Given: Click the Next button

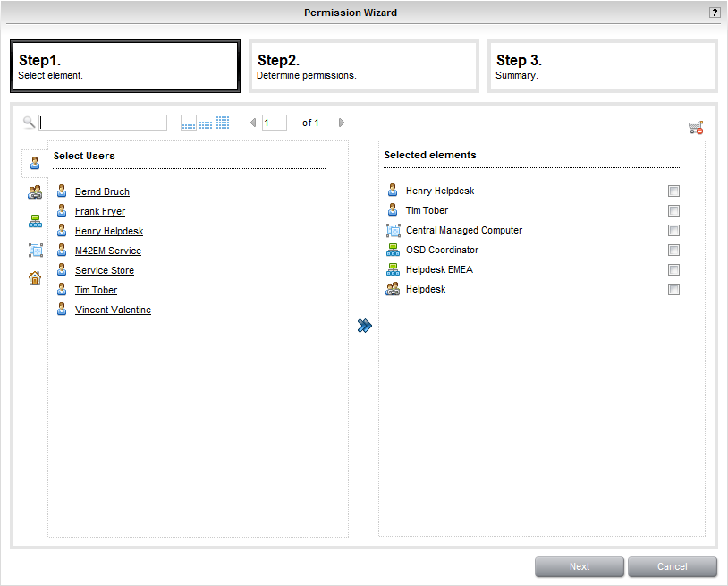Looking at the screenshot, I should point(579,566).
